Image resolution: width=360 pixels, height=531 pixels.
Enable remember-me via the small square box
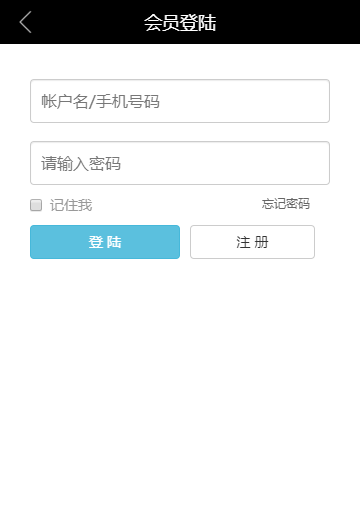(36, 205)
